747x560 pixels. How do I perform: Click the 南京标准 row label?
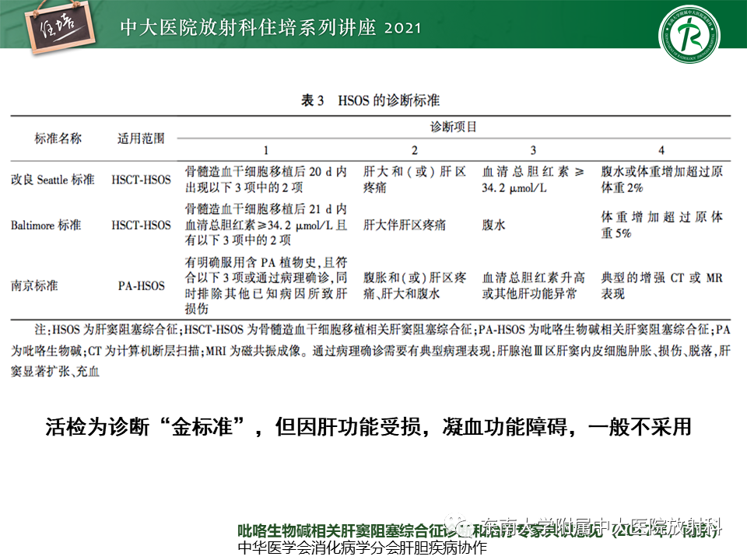click(34, 285)
